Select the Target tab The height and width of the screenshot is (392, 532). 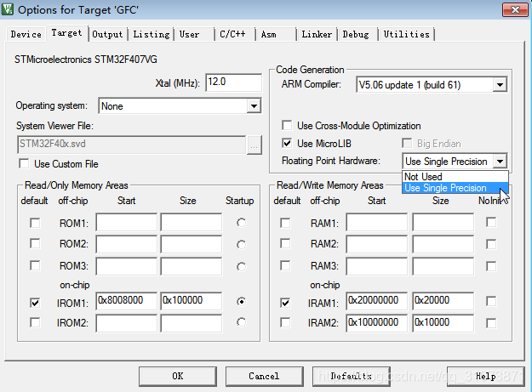[x=67, y=33]
